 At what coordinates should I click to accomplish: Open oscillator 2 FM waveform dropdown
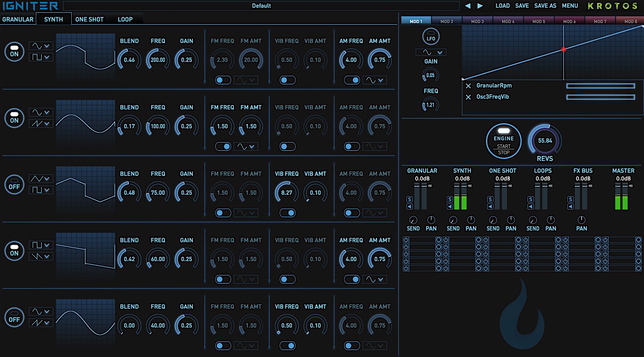click(x=246, y=147)
